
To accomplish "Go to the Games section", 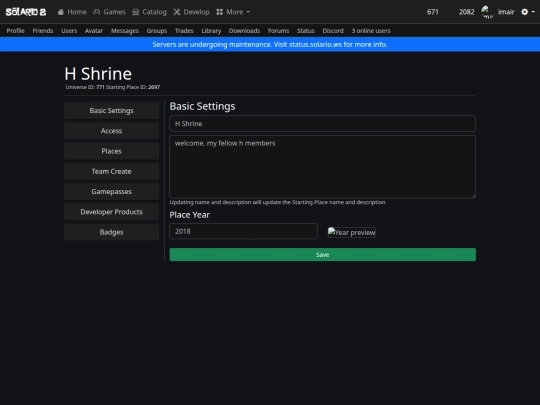I will (110, 12).
